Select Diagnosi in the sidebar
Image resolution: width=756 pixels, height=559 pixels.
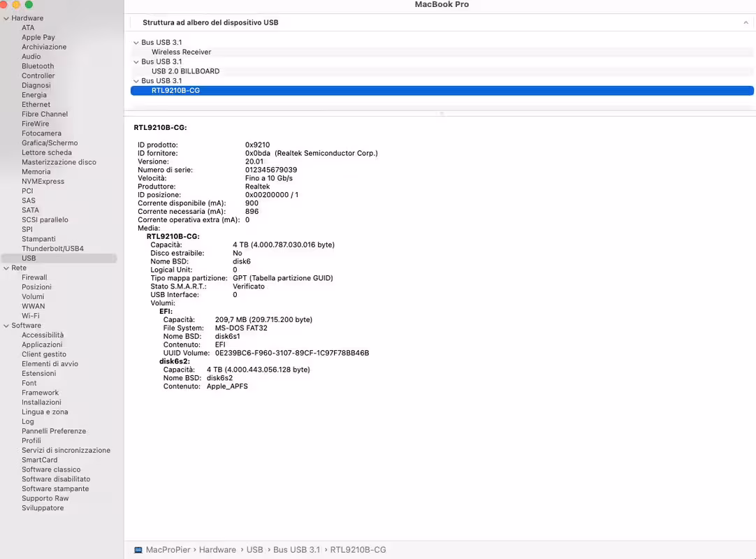[x=36, y=85]
